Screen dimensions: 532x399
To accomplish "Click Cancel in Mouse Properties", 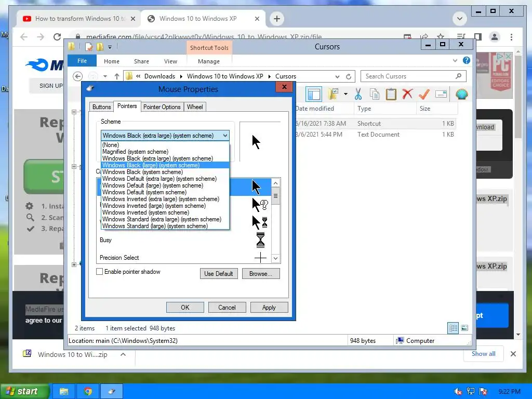I will [x=227, y=308].
